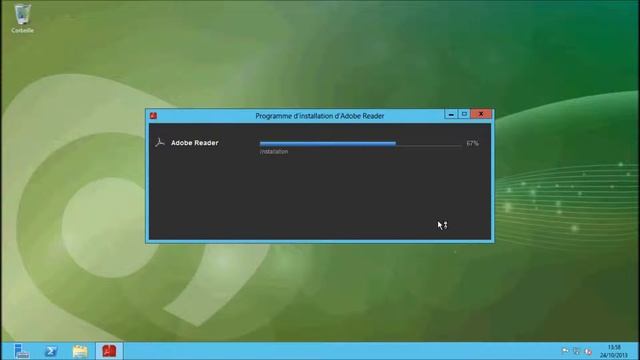Click the installation progress bar

coord(360,144)
